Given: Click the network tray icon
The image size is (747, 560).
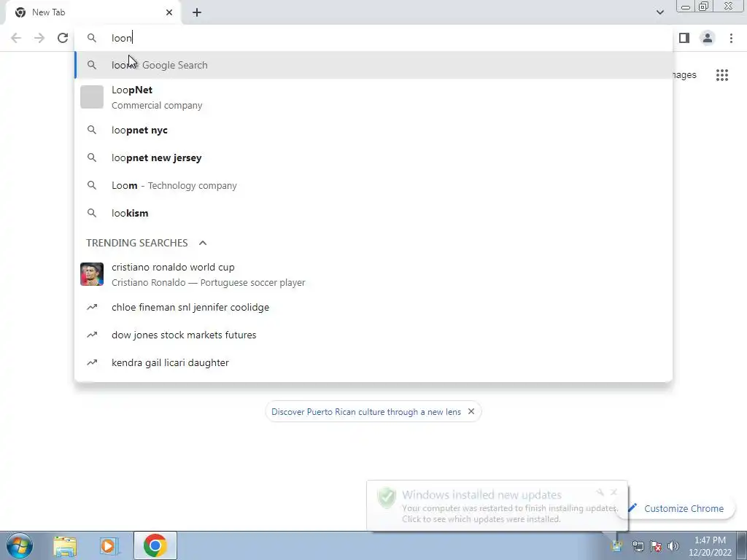Looking at the screenshot, I should [x=638, y=546].
